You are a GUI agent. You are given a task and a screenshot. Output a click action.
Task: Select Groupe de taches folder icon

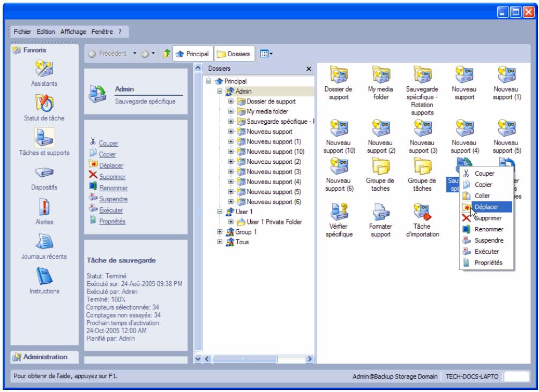(381, 166)
